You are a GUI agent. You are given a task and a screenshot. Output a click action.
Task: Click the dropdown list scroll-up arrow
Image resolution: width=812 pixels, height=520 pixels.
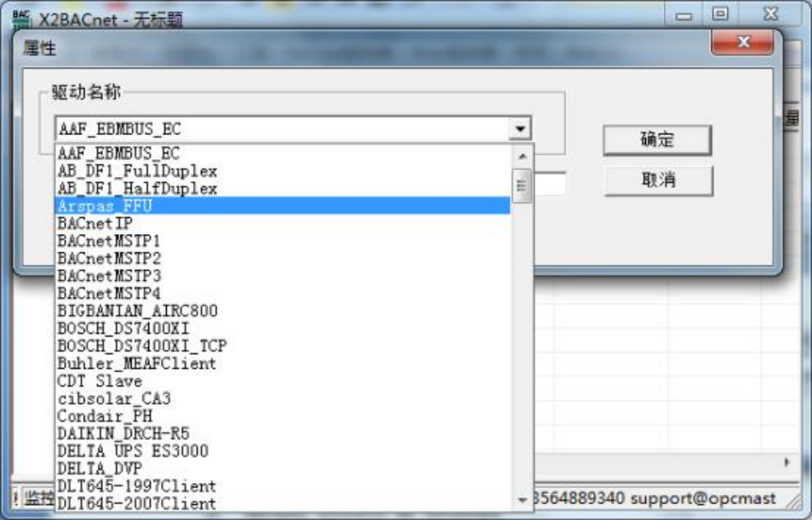(x=522, y=156)
